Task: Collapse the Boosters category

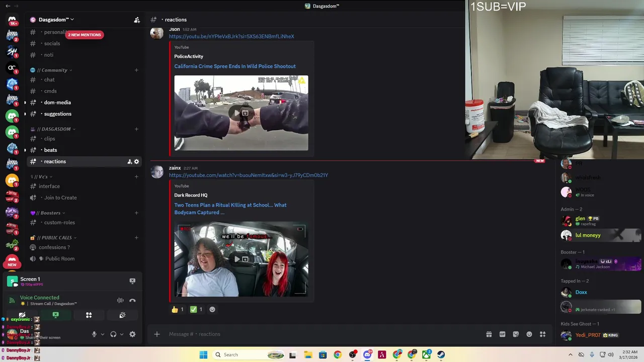Action: (48, 213)
